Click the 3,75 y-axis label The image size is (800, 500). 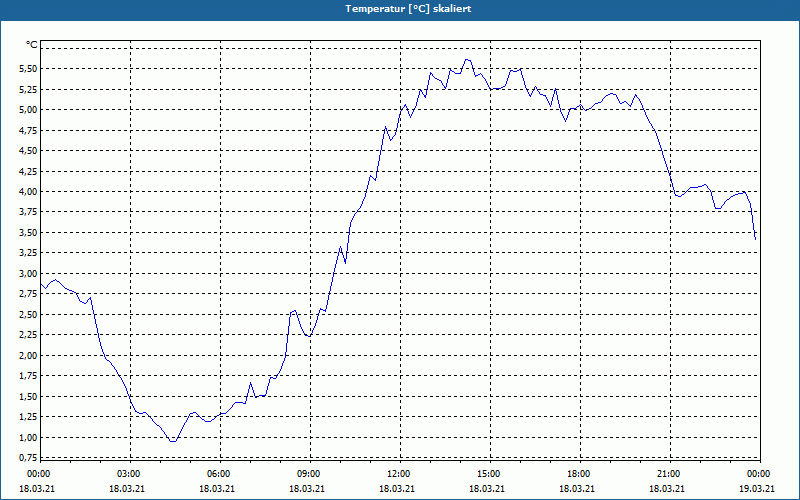(x=27, y=212)
